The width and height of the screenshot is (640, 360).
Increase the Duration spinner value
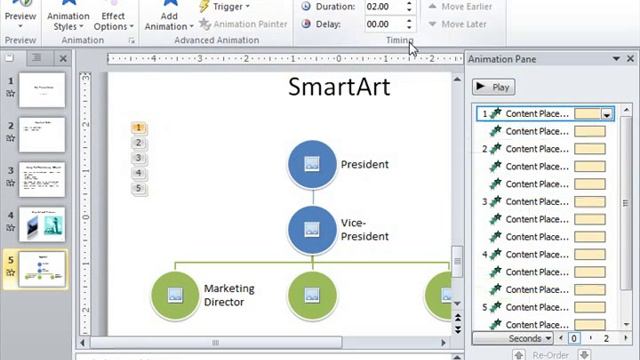tap(409, 3)
